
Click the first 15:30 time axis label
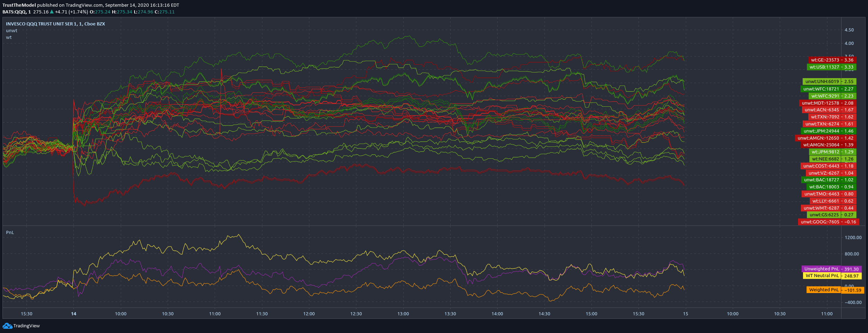(26, 314)
